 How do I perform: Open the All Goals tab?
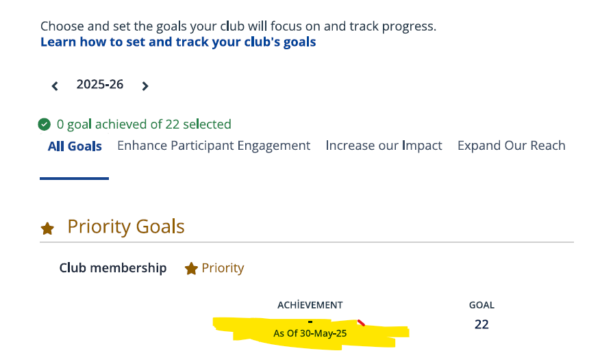[x=75, y=146]
